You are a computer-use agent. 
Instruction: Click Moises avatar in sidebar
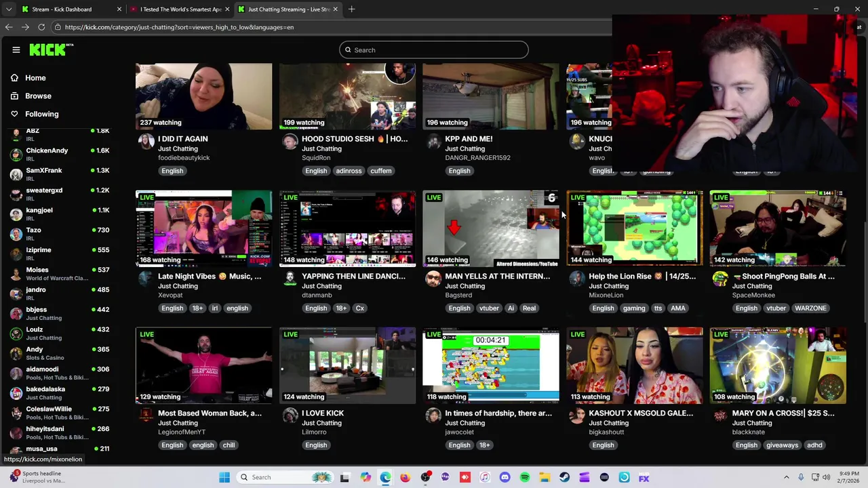coord(16,274)
